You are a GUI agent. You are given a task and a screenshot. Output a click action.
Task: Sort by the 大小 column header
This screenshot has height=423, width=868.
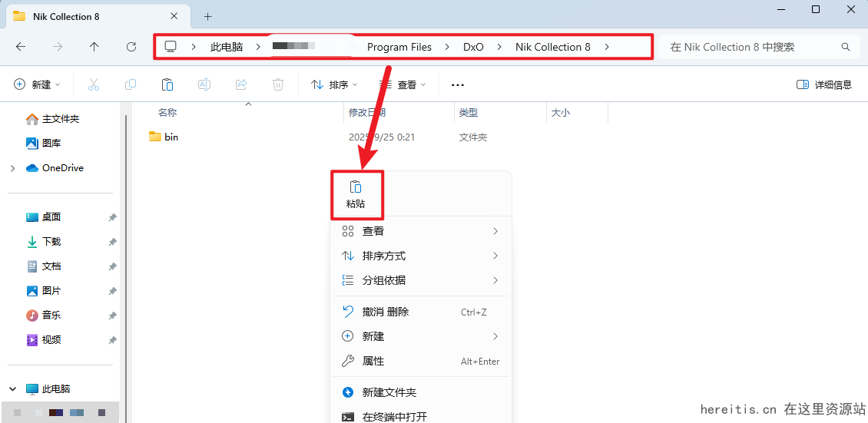coord(560,112)
